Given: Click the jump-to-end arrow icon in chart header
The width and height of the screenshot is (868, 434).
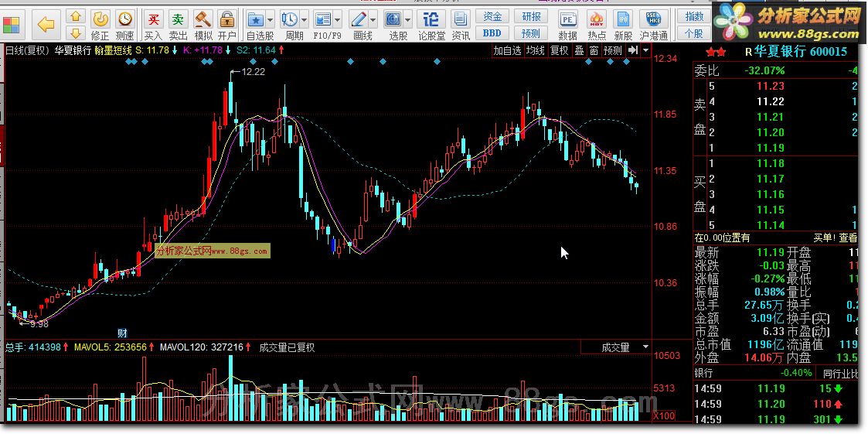Looking at the screenshot, I should (633, 50).
